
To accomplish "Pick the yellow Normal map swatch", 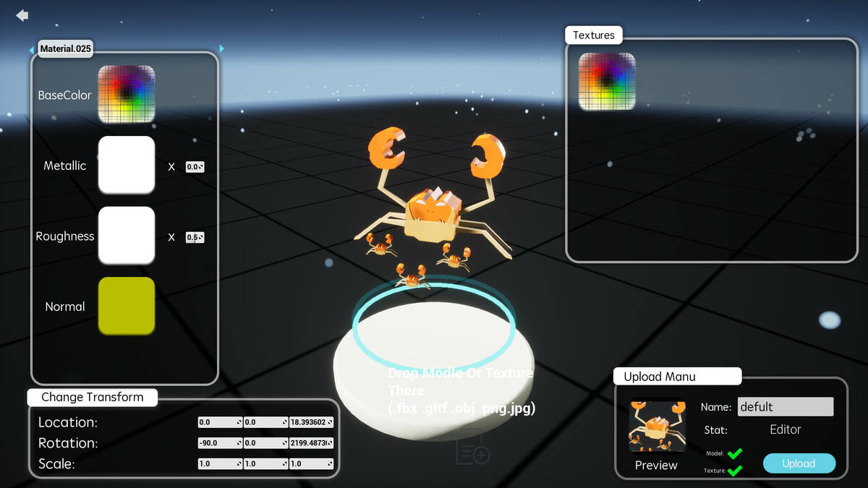I will (x=127, y=306).
